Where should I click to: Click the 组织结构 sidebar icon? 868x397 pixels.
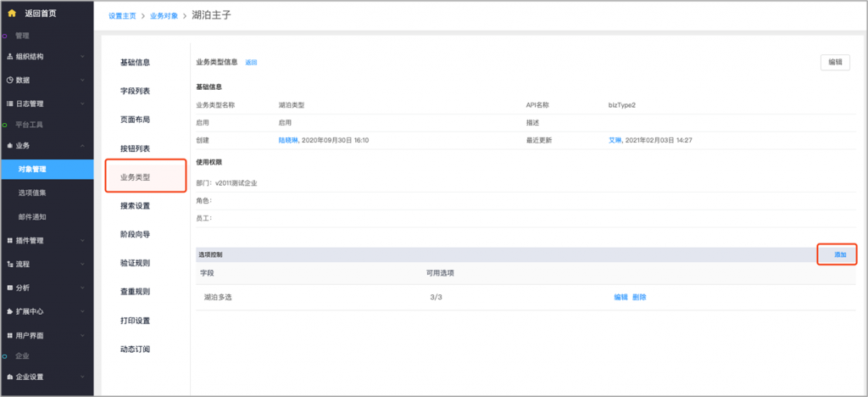9,57
